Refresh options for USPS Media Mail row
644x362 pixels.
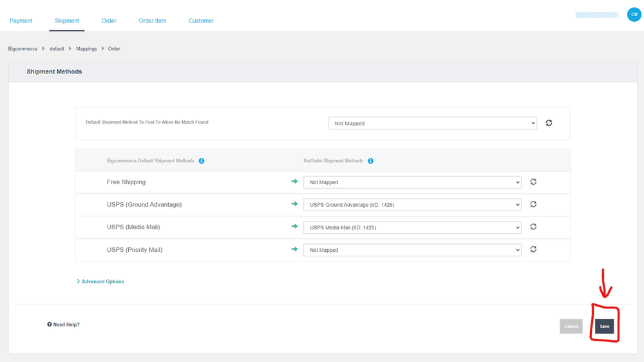533,227
